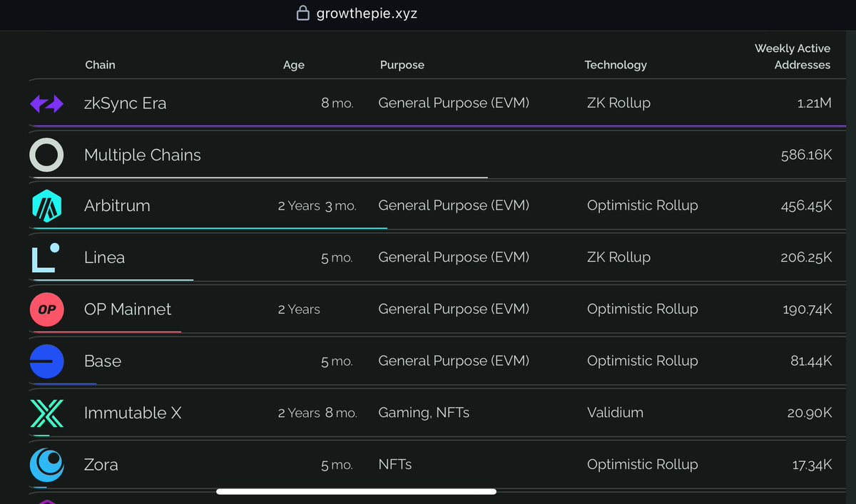
Task: Sort by Technology column header
Action: [x=616, y=65]
